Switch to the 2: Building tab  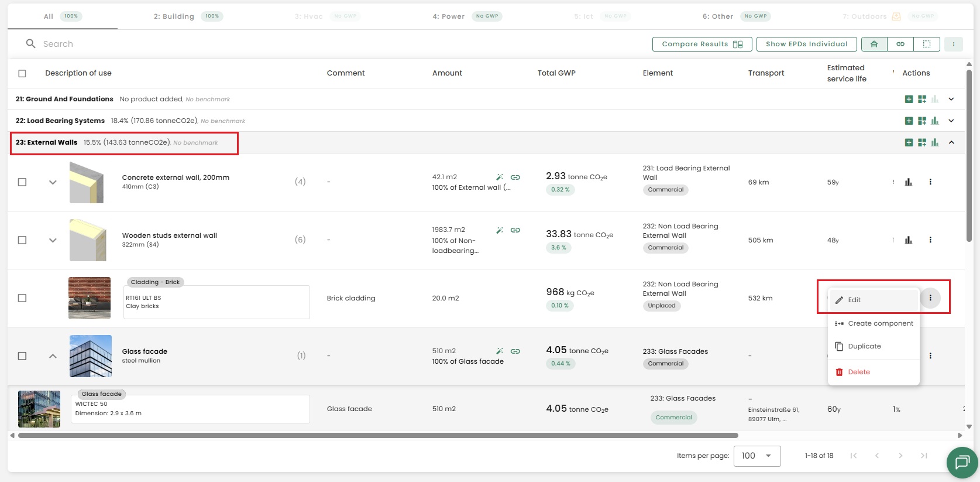[174, 16]
